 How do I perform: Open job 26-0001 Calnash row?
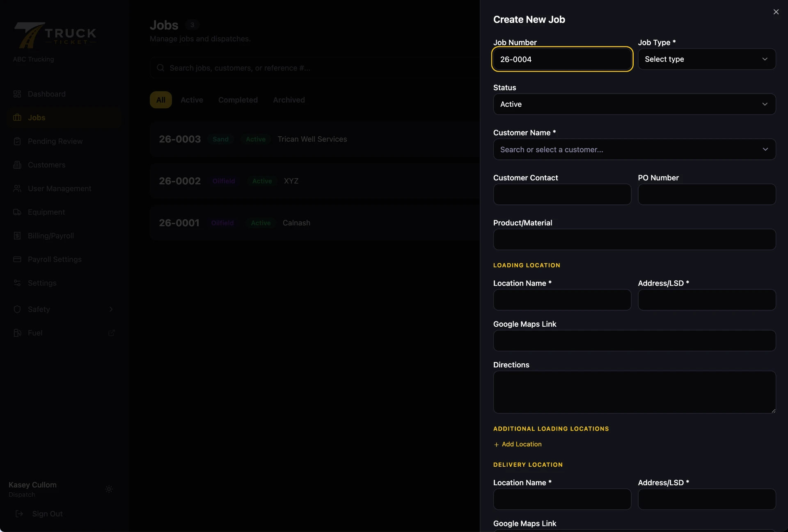[315, 223]
